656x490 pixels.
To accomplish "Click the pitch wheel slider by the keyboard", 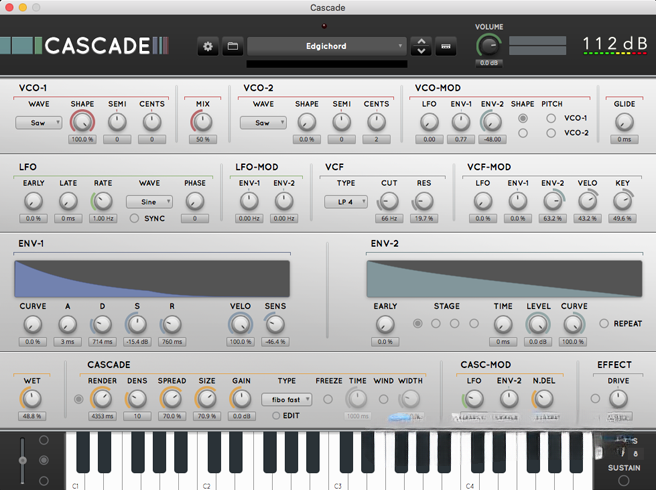I will pyautogui.click(x=23, y=460).
